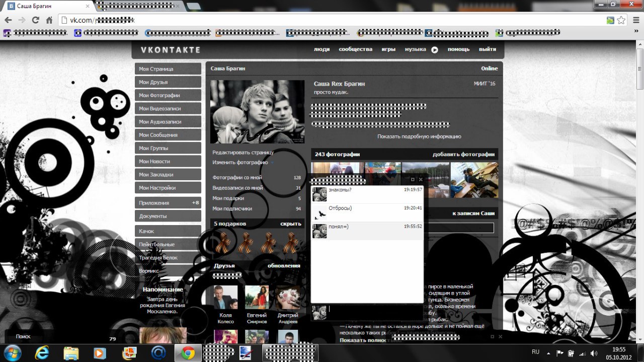Expand Показать подробную информацию
This screenshot has height=362, width=644.
[419, 136]
